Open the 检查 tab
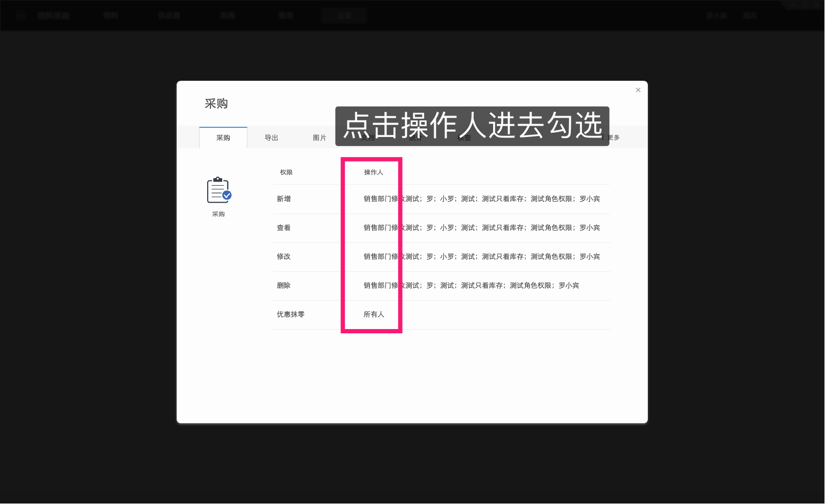Screen dimensions: 825x504 pos(464,138)
